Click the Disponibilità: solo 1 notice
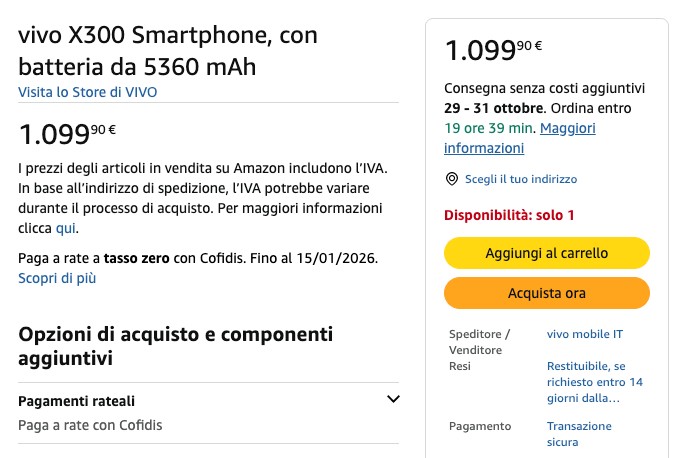 coord(510,215)
